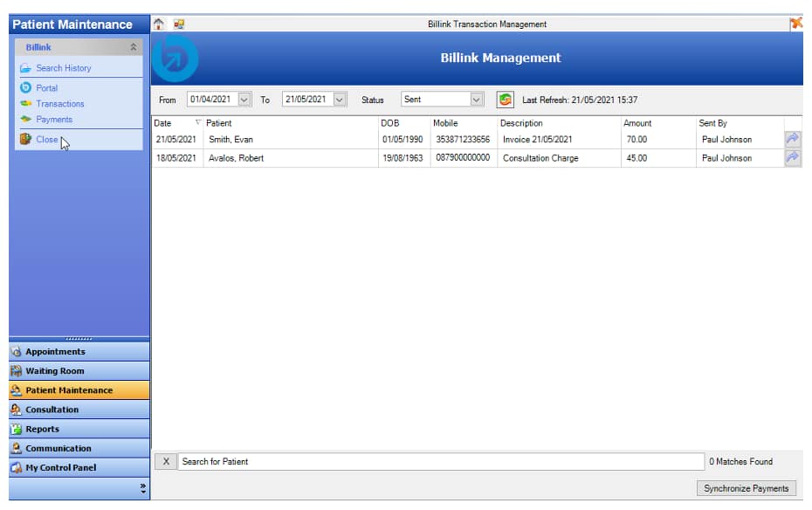Viewport: 812px width, 510px height.
Task: Collapse the Billink panel section
Action: tap(133, 47)
